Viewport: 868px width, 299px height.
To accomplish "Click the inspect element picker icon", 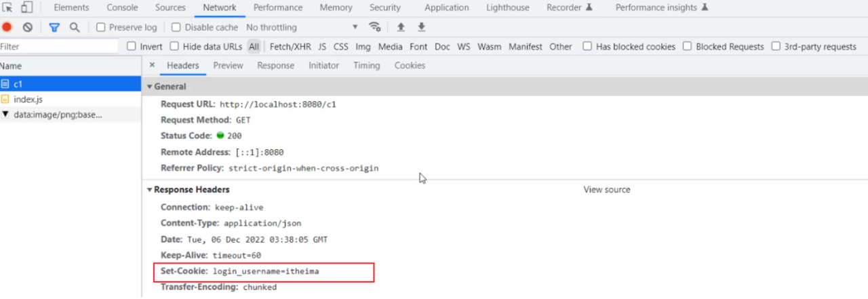I will tap(8, 8).
